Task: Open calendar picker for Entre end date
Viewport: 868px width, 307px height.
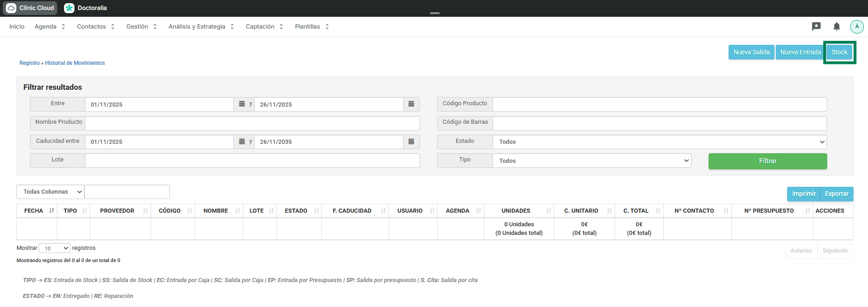Action: (x=411, y=104)
